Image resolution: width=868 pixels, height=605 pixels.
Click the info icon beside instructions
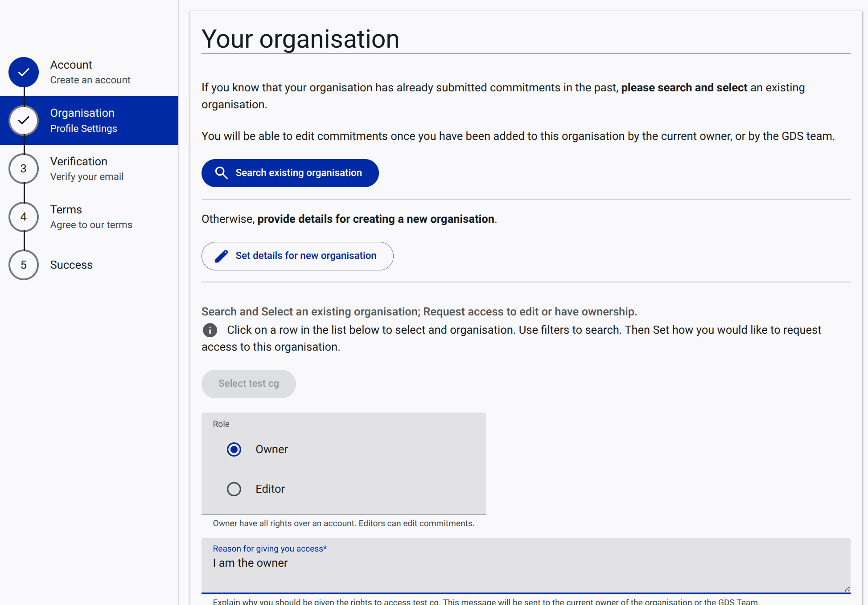[210, 330]
